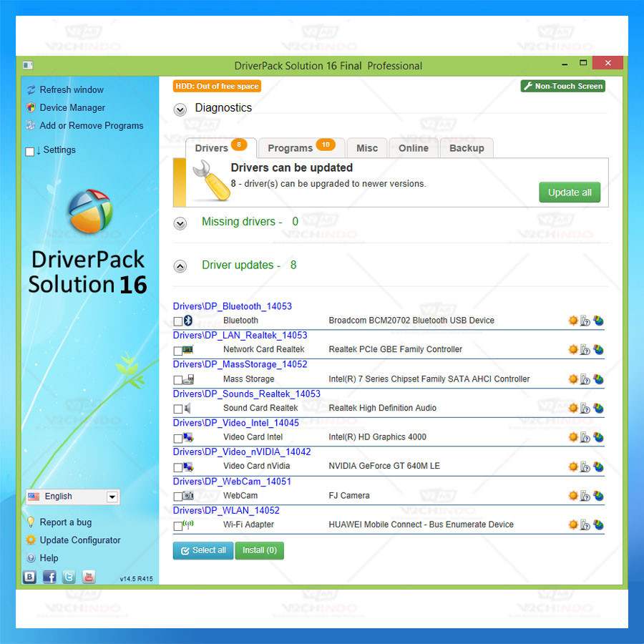Check the Bluetooth driver checkbox
Screen dimensions: 644x644
tap(178, 321)
